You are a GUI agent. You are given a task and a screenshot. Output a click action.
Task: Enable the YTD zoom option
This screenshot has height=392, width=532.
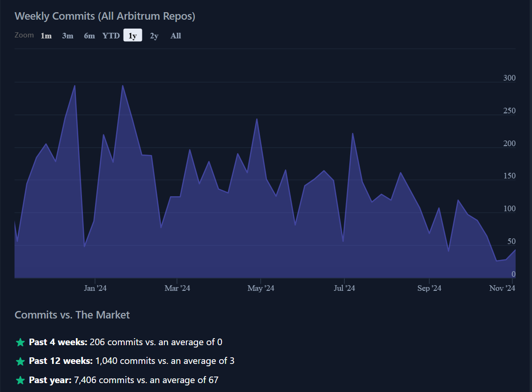111,35
